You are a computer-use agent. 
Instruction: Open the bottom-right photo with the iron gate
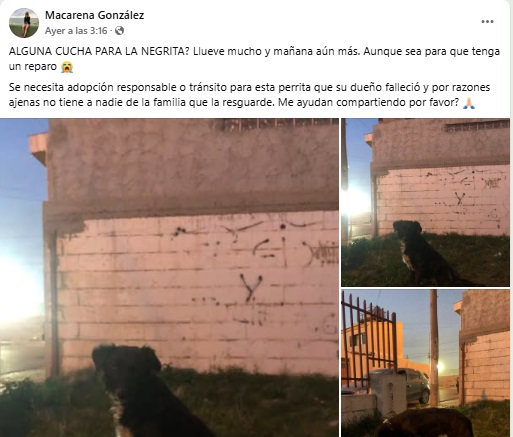[426, 363]
